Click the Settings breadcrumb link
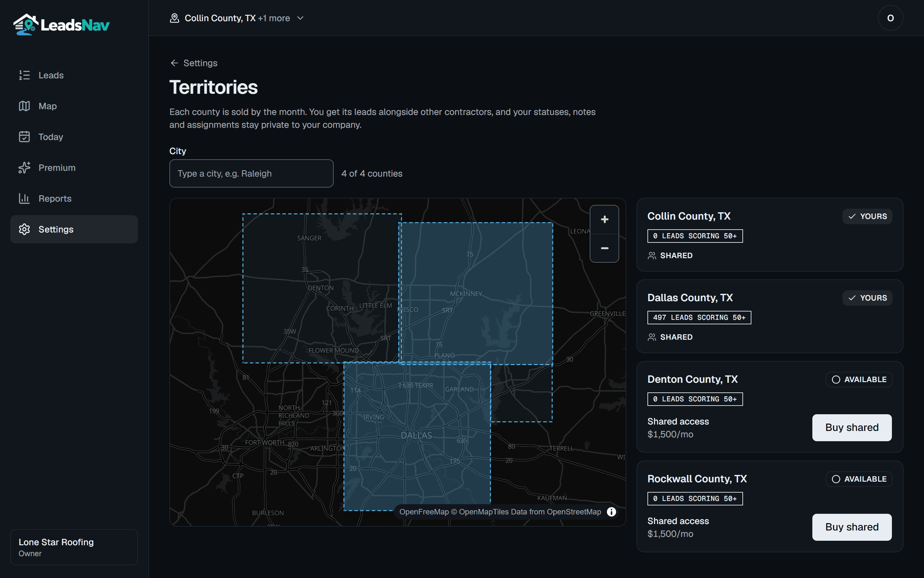Viewport: 924px width, 578px height. [x=201, y=63]
